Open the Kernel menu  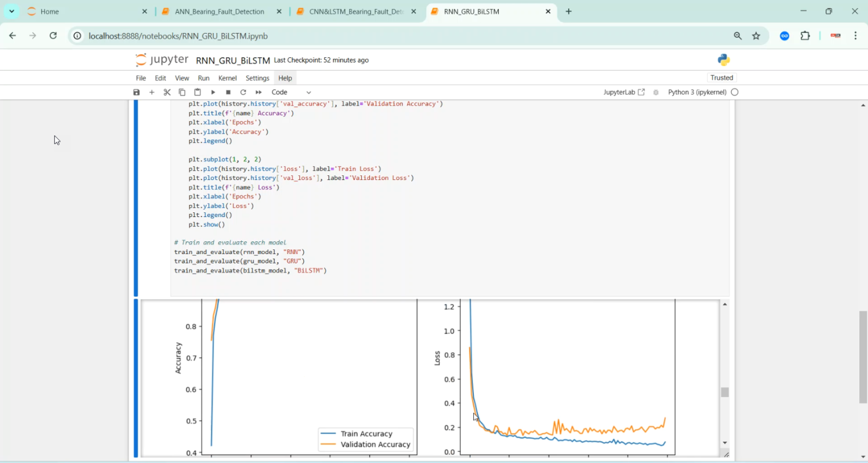click(x=227, y=78)
